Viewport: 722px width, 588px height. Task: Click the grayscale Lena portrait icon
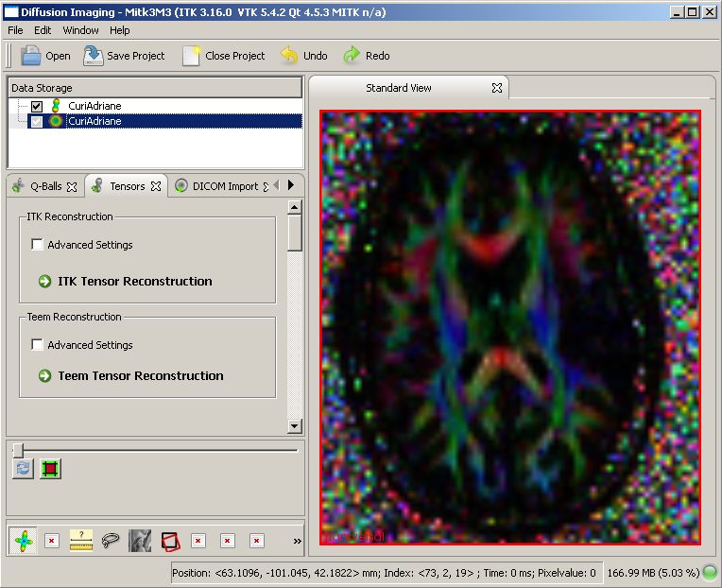point(140,541)
